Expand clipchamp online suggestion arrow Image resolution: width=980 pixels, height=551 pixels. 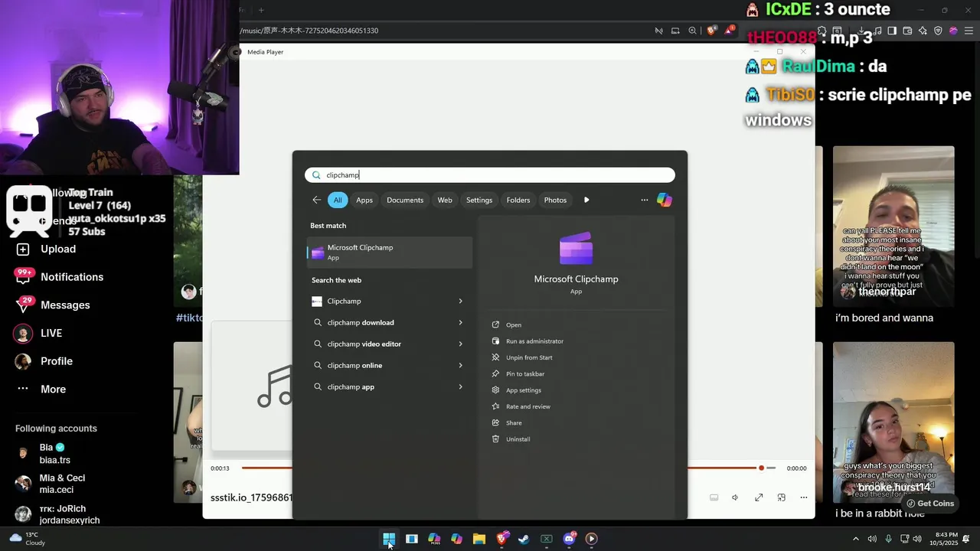click(460, 366)
